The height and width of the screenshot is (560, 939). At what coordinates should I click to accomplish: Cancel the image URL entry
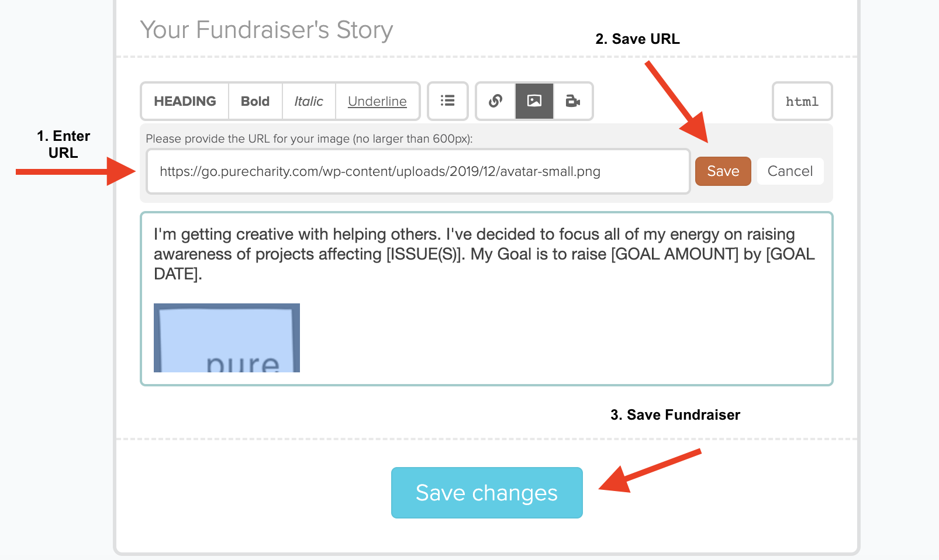point(790,171)
